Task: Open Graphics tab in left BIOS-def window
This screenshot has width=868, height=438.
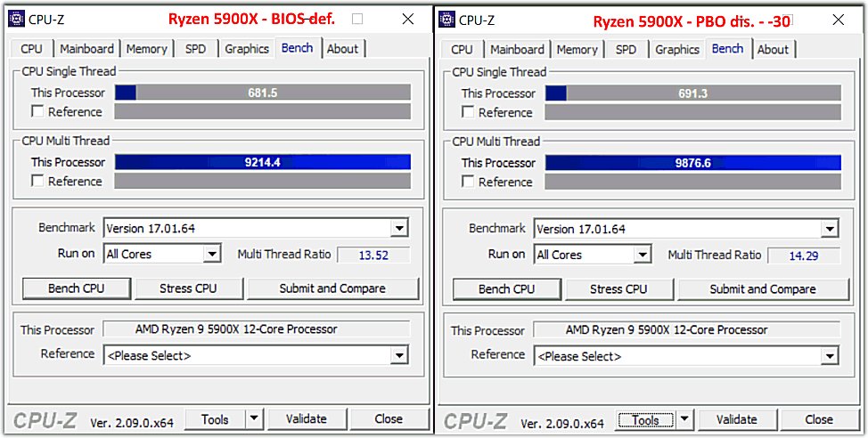Action: click(x=246, y=49)
